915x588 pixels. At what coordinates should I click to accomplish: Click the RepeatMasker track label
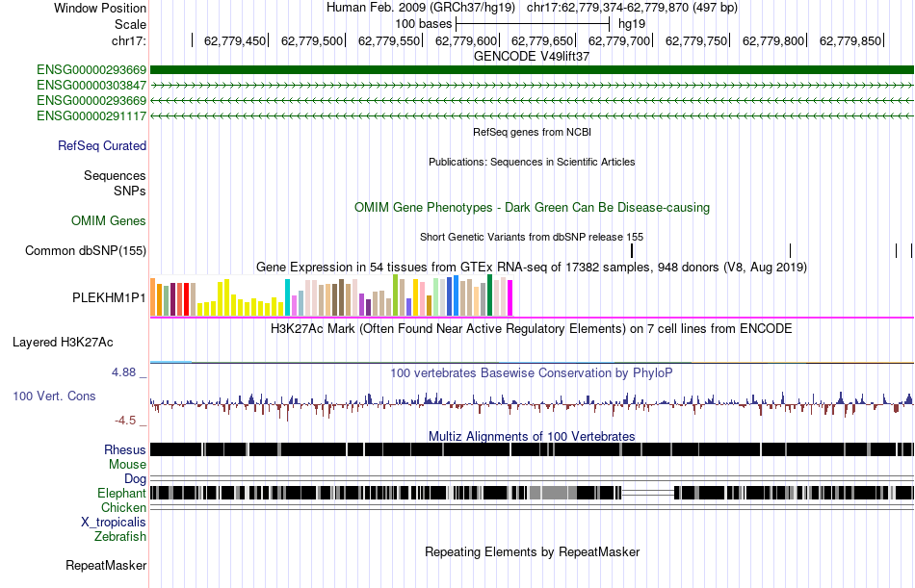click(106, 565)
